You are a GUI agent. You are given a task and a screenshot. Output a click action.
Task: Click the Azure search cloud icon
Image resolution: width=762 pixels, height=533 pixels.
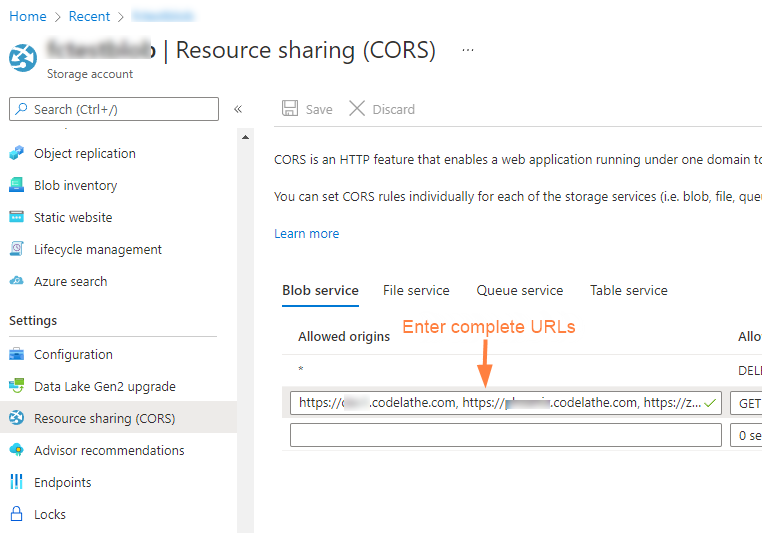[16, 282]
